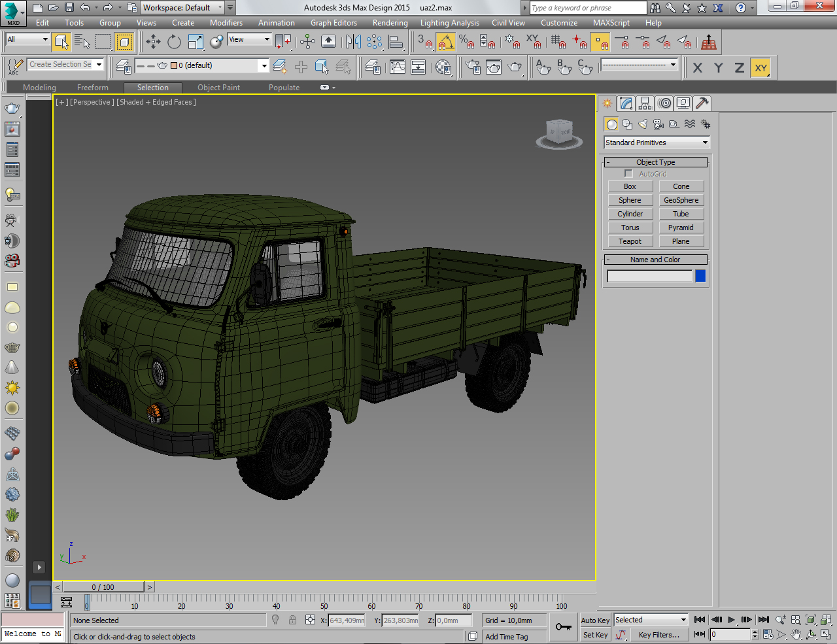Switch to the Lights category icon
Viewport: 837px width, 644px height.
(643, 124)
